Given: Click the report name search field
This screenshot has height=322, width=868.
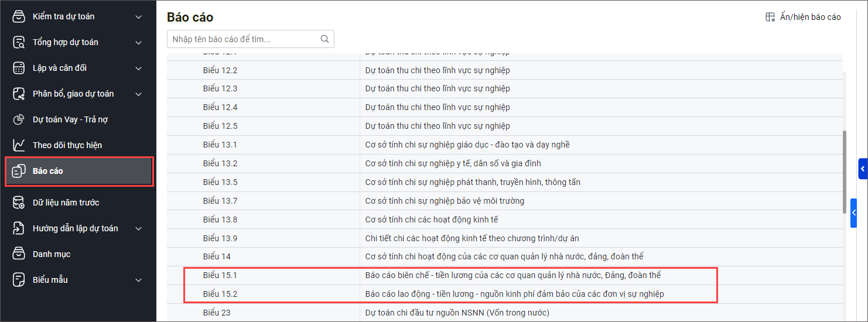Looking at the screenshot, I should pyautogui.click(x=243, y=39).
